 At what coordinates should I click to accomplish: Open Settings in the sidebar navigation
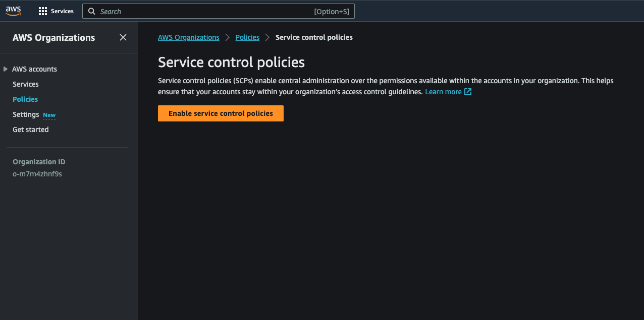[x=26, y=114]
